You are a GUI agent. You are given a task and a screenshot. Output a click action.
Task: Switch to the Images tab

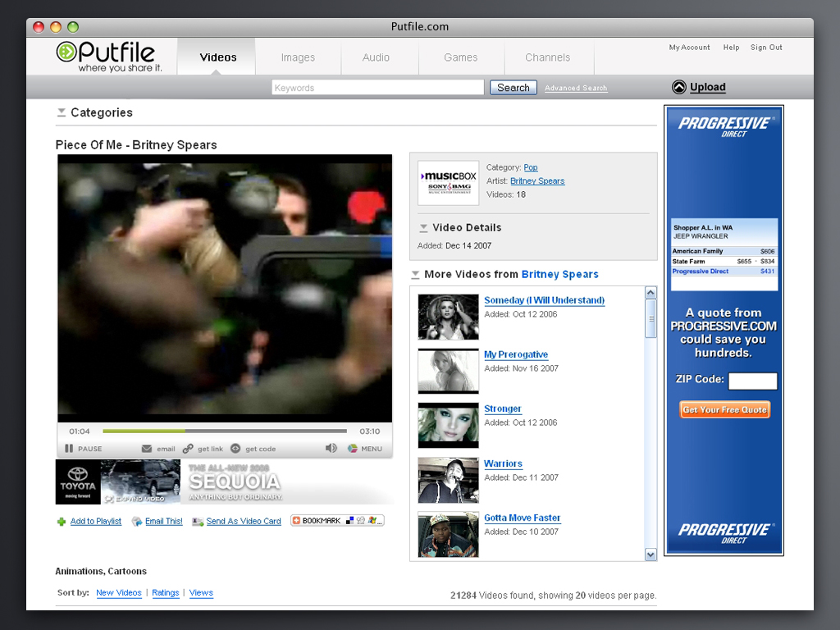click(x=298, y=57)
